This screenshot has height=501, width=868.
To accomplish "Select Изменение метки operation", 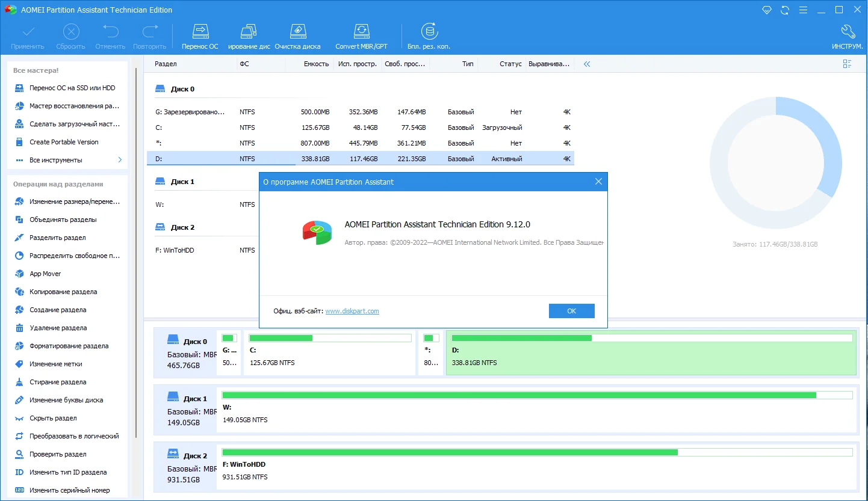I will 67,364.
